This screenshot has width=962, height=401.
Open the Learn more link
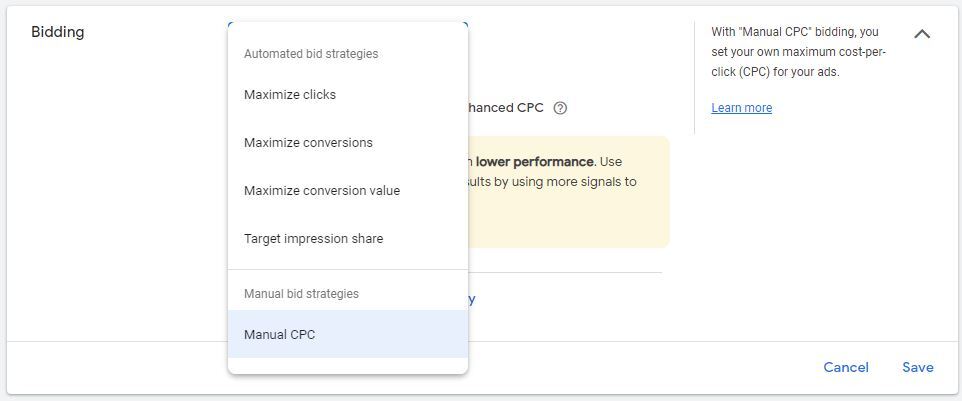coord(741,108)
